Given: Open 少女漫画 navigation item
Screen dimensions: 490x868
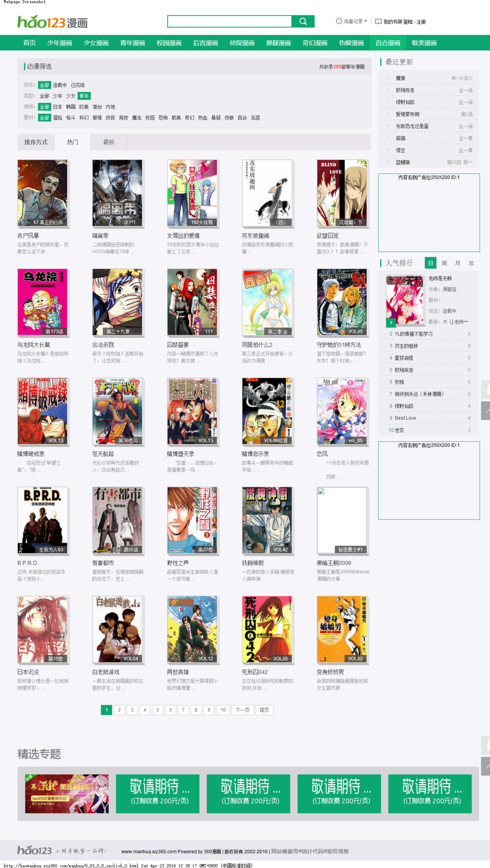Looking at the screenshot, I should point(96,43).
